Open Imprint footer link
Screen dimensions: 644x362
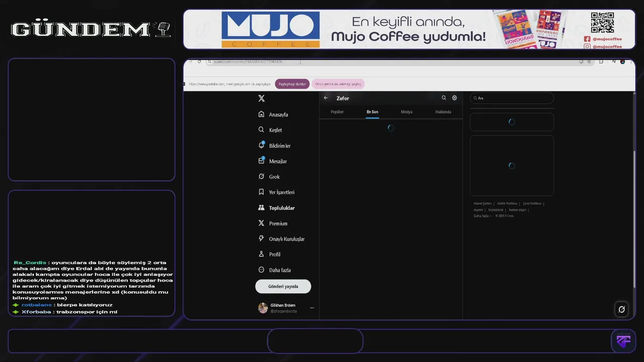[x=478, y=210]
